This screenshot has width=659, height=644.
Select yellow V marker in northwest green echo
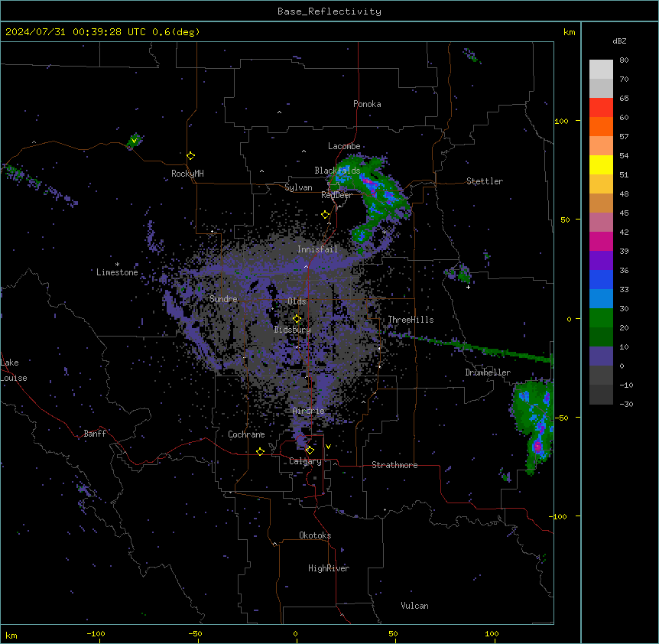[x=134, y=140]
